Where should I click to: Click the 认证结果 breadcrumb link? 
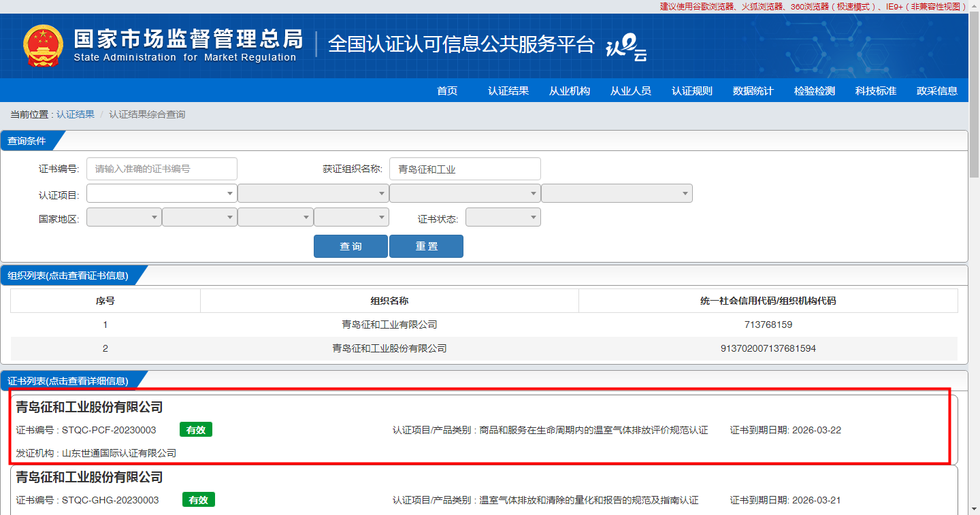(x=76, y=114)
